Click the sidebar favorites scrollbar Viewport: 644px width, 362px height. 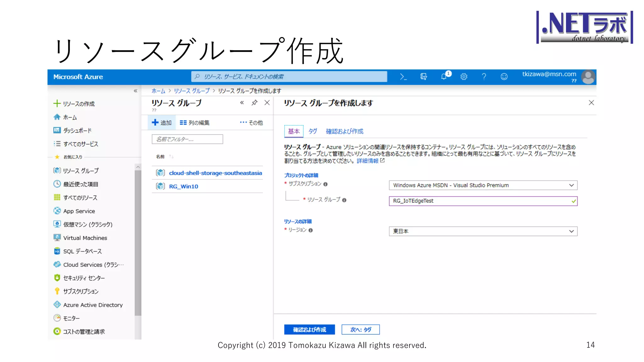click(x=138, y=242)
